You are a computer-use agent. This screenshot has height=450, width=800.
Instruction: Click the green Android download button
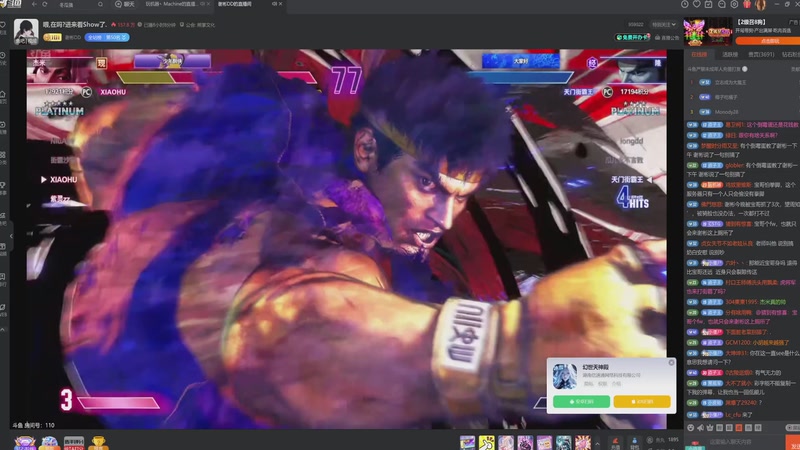click(581, 402)
